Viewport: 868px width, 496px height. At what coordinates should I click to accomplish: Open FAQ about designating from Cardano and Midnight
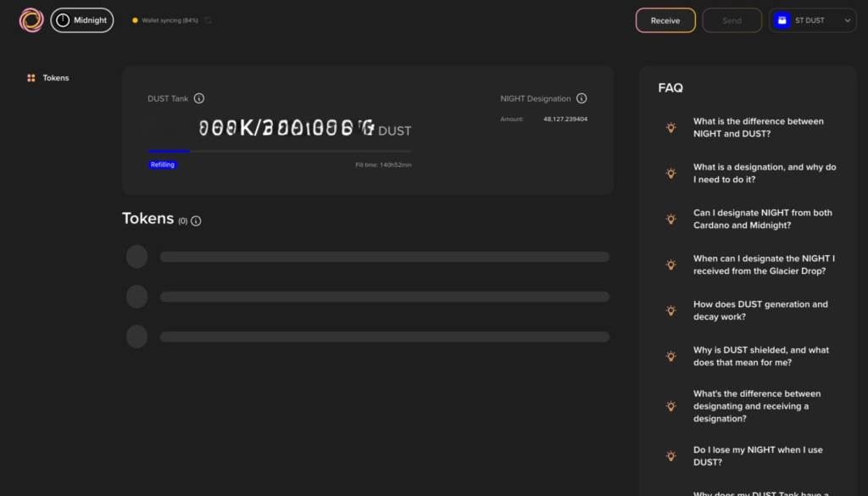click(762, 220)
